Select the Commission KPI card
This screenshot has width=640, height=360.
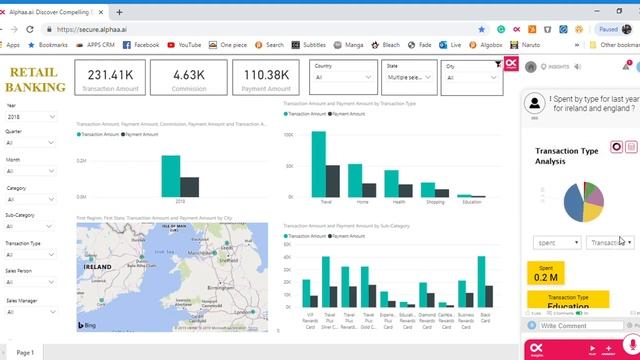pyautogui.click(x=189, y=78)
